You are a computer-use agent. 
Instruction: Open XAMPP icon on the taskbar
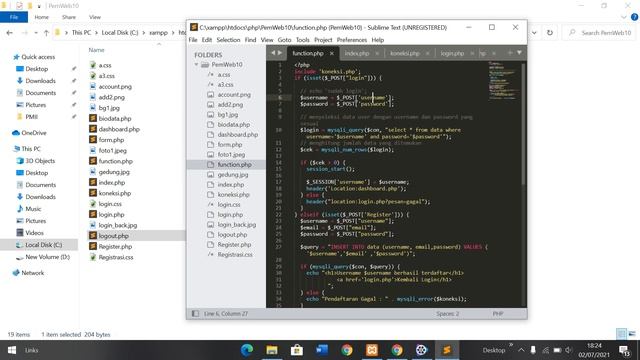click(372, 350)
